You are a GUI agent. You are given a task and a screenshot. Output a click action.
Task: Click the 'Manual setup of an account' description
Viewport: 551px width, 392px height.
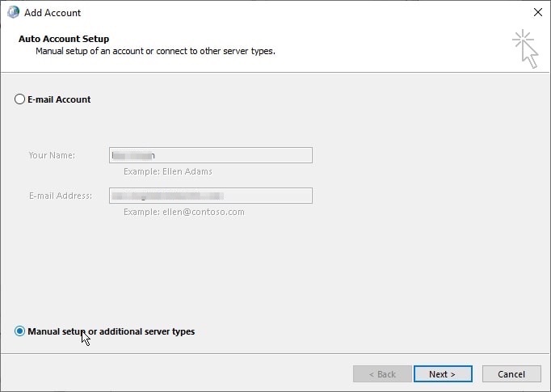pyautogui.click(x=155, y=51)
